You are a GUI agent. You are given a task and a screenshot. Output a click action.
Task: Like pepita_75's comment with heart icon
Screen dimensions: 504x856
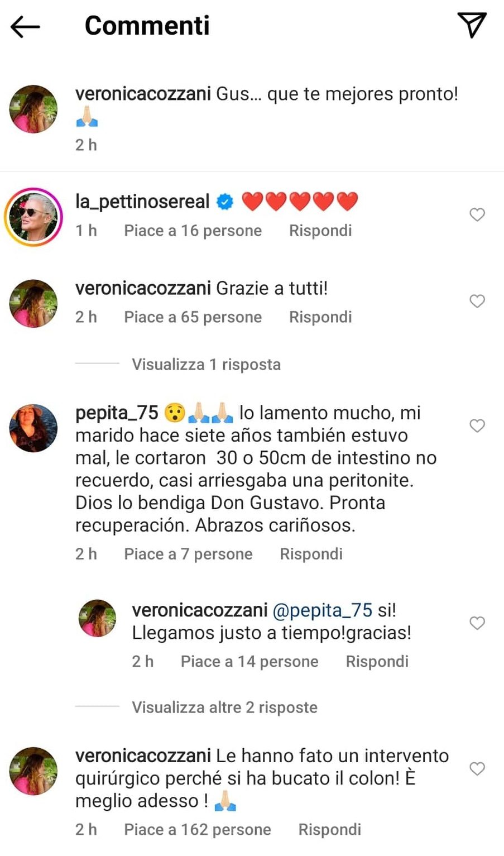point(477,425)
